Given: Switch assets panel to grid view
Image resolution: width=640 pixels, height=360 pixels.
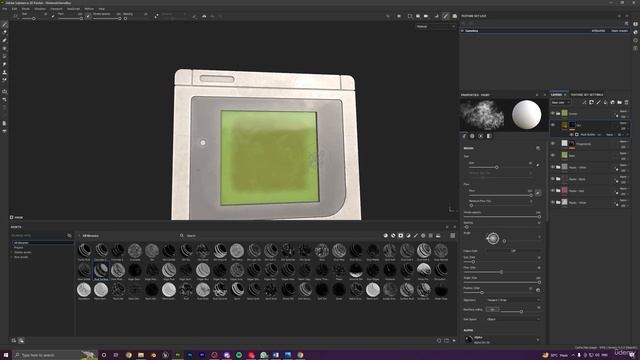Looking at the screenshot, I should [x=453, y=236].
